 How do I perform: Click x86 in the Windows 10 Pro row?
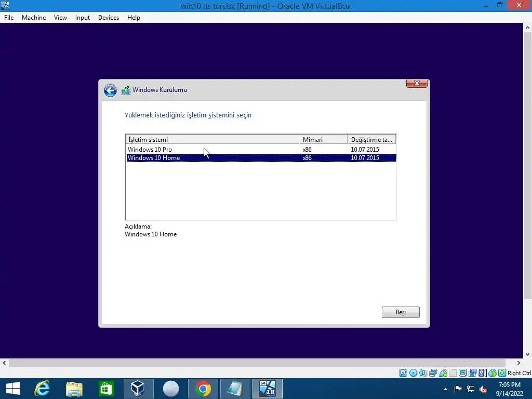(307, 149)
